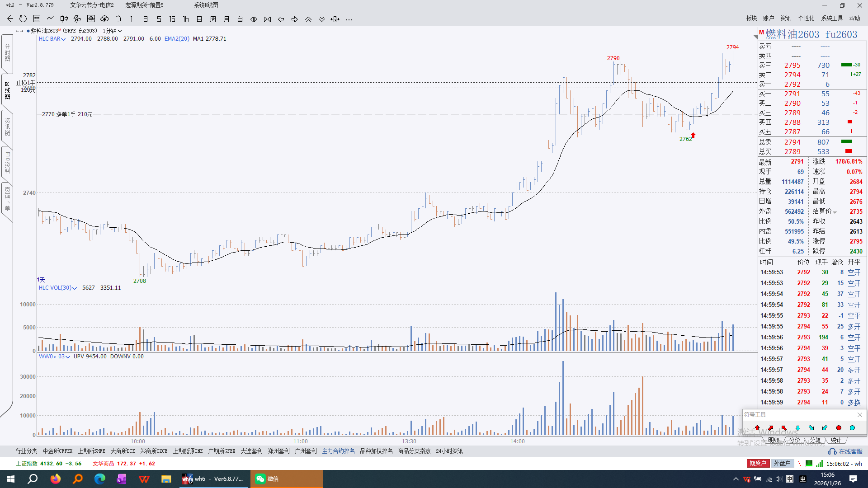This screenshot has width=868, height=488.
Task: Select the 1-minute period button
Action: [x=132, y=19]
